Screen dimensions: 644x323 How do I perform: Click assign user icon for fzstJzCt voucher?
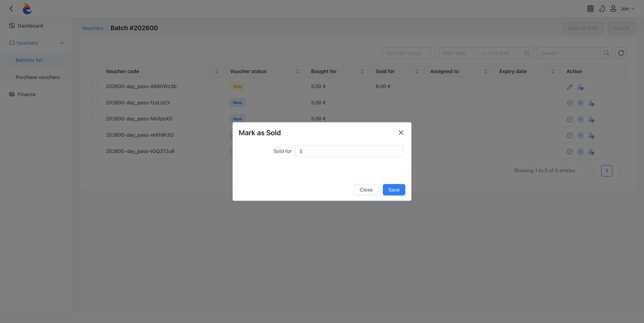(591, 103)
